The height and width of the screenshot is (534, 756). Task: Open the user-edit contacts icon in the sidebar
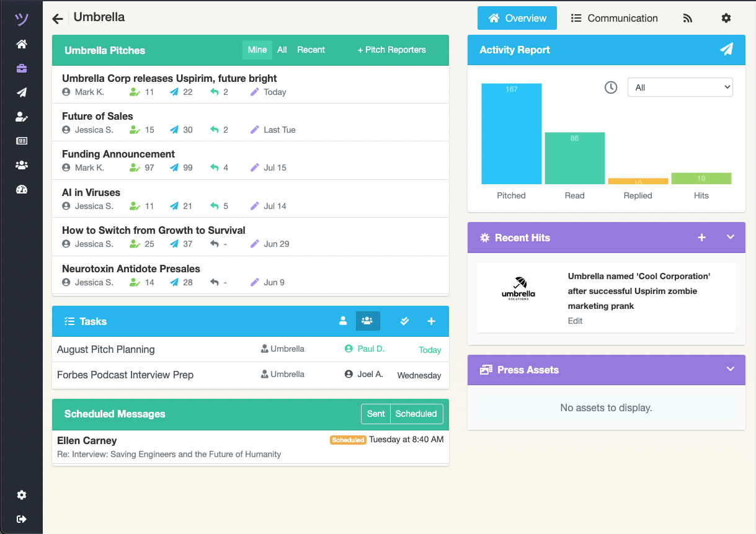(x=22, y=117)
